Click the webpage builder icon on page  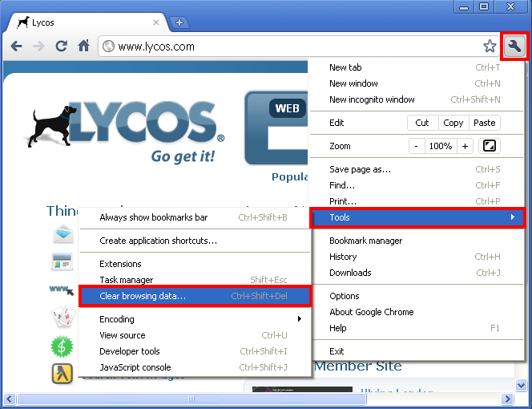tap(62, 261)
